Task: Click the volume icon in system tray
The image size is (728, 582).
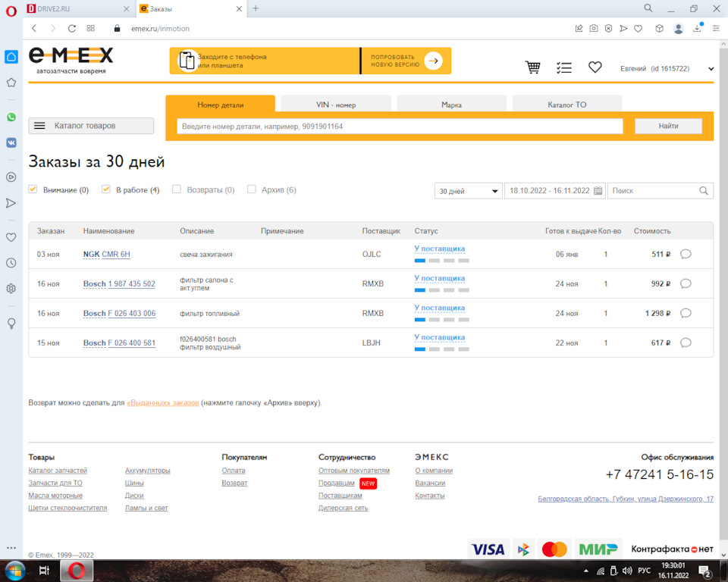Action: point(627,571)
